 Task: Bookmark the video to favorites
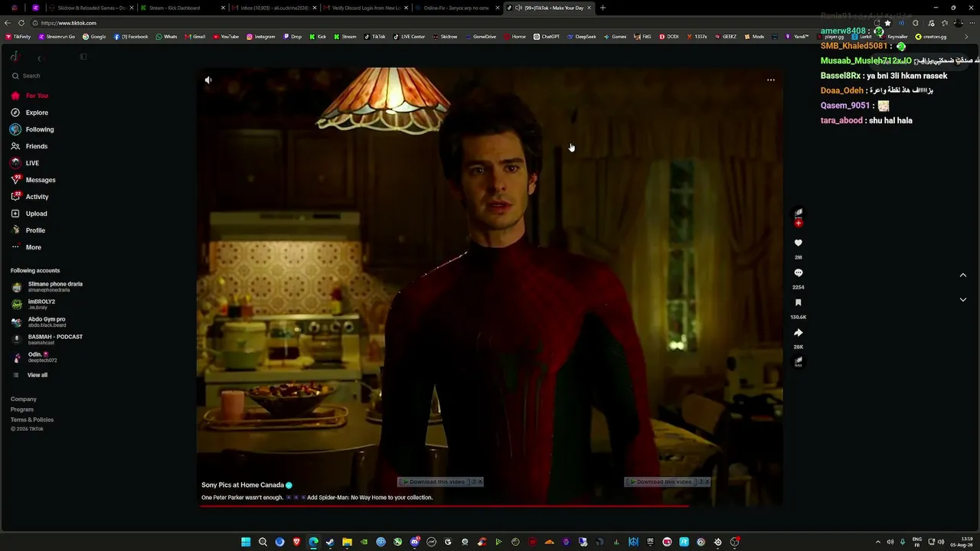pos(799,303)
